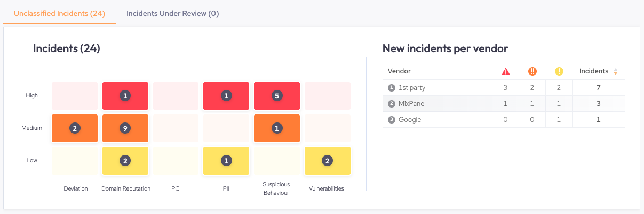This screenshot has height=214, width=644.
Task: Click the yellow low severity icon
Action: pyautogui.click(x=559, y=71)
